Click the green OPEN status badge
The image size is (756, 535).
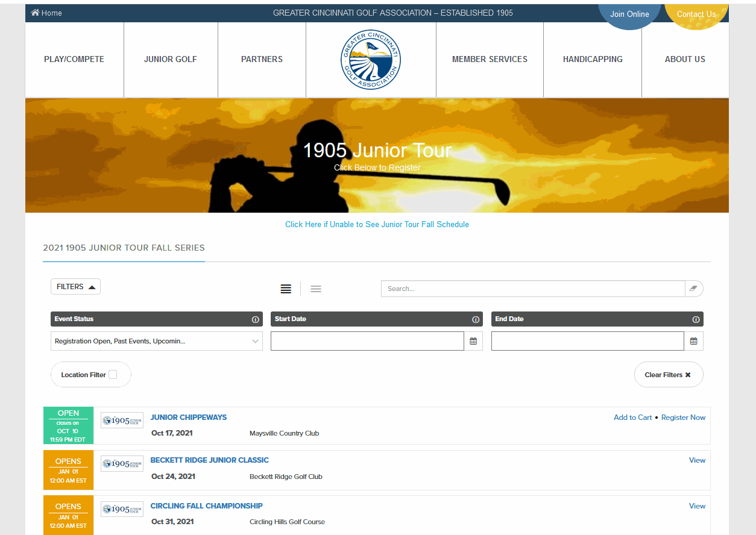pyautogui.click(x=68, y=426)
